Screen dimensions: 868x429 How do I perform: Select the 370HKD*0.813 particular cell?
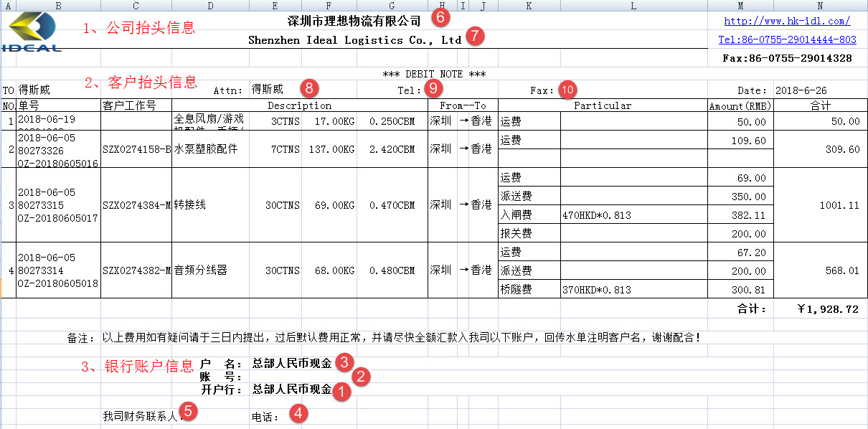pyautogui.click(x=634, y=290)
